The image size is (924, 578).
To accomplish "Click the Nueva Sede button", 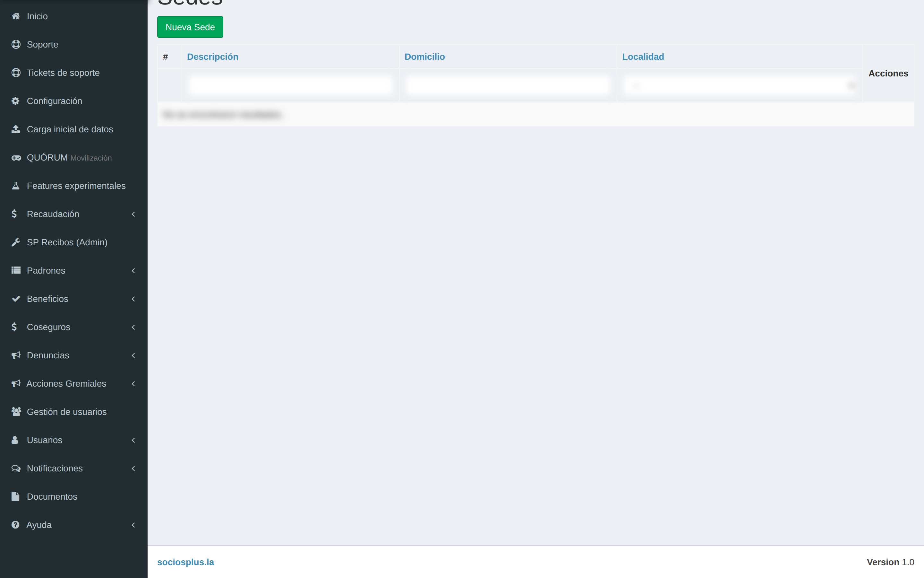I will coord(190,27).
